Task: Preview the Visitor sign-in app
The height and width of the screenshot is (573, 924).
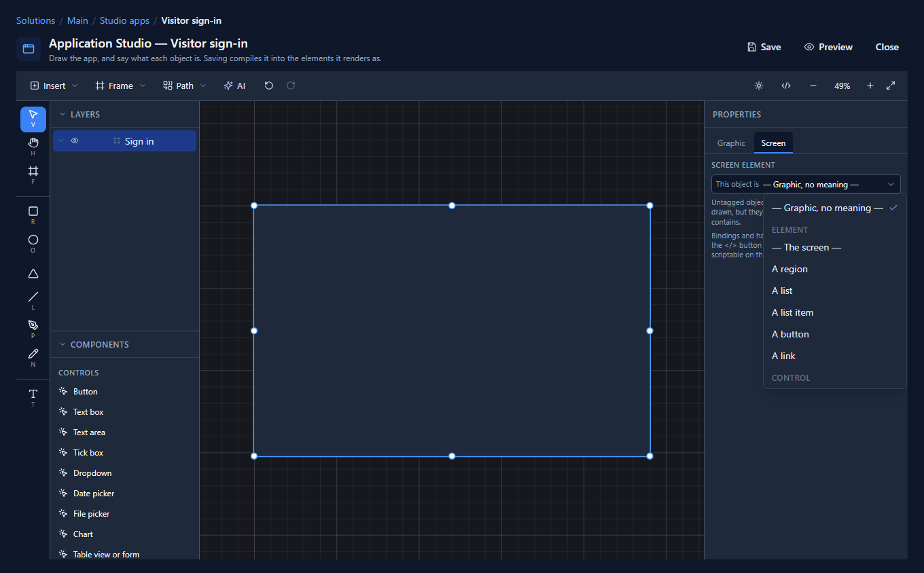Action: [828, 47]
